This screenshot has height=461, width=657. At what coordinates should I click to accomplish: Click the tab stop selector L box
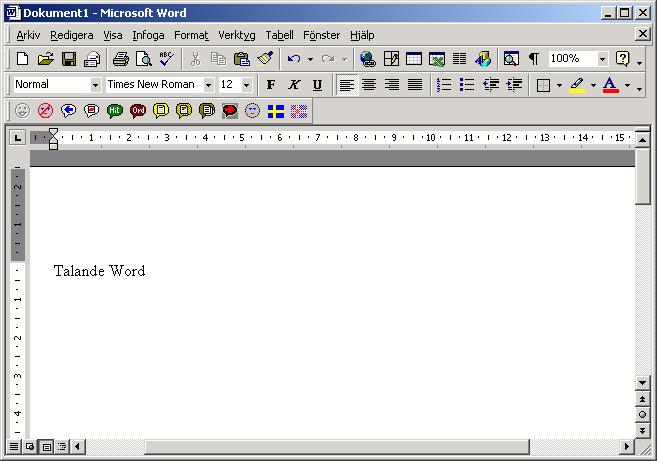point(17,137)
